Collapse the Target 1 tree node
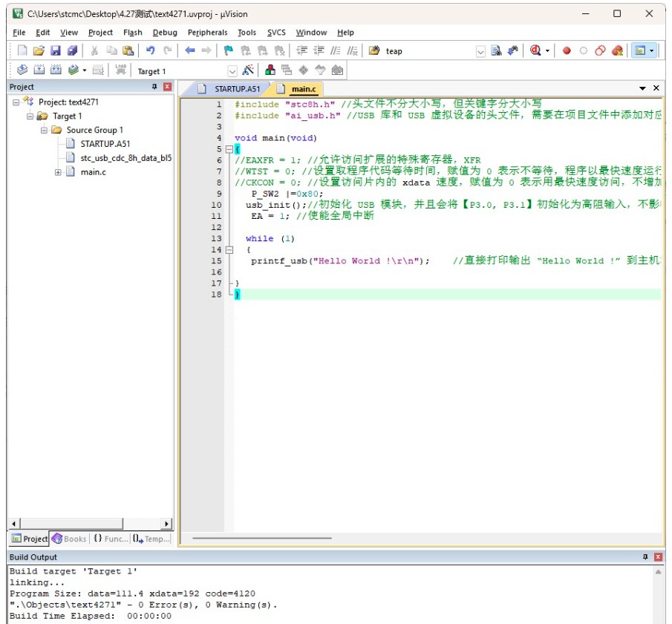 click(30, 116)
